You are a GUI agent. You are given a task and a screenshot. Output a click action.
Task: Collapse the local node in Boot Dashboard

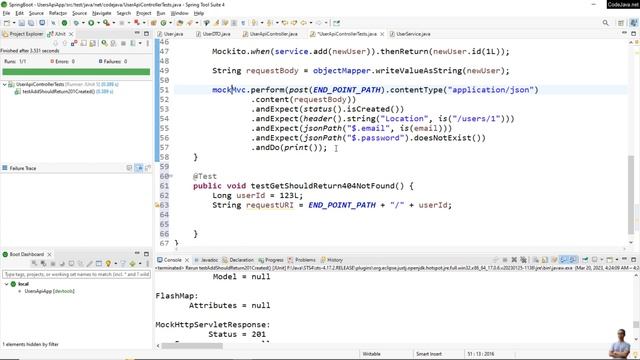click(x=7, y=284)
